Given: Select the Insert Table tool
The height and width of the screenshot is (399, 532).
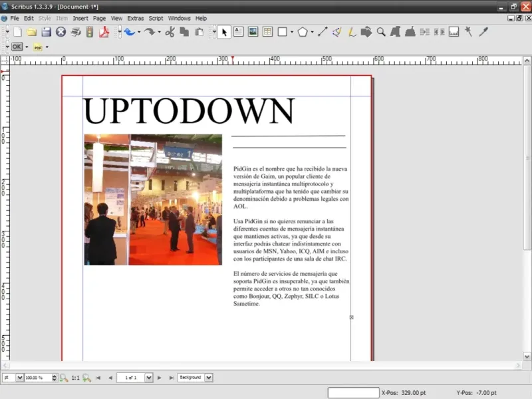Looking at the screenshot, I should pyautogui.click(x=267, y=31).
